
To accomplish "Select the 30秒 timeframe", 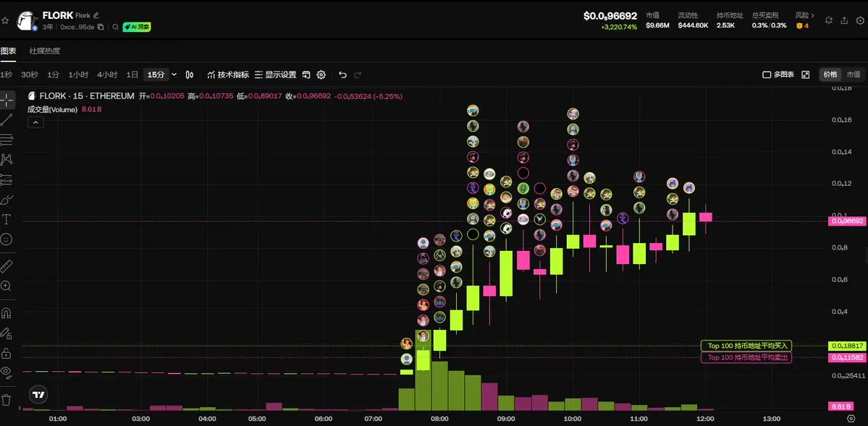I will click(x=30, y=74).
